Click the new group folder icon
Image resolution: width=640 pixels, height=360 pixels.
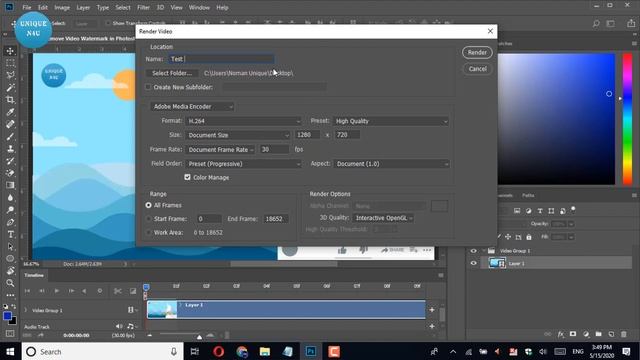coord(598,334)
